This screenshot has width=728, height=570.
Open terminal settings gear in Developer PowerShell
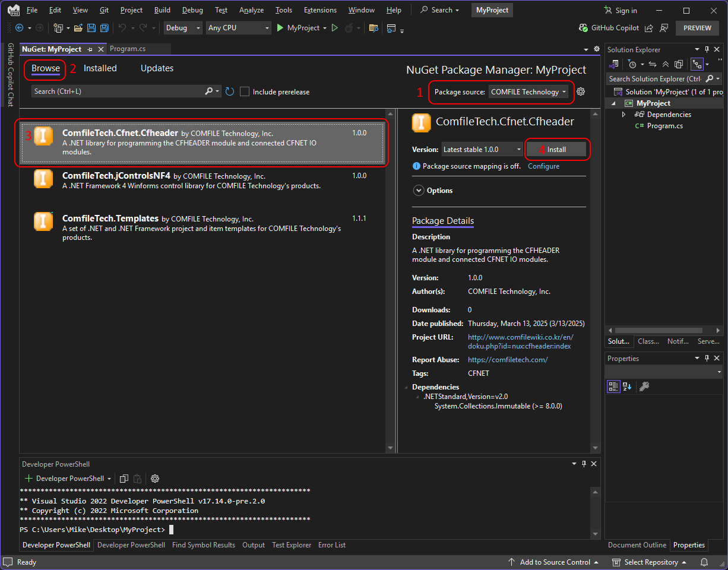click(155, 479)
